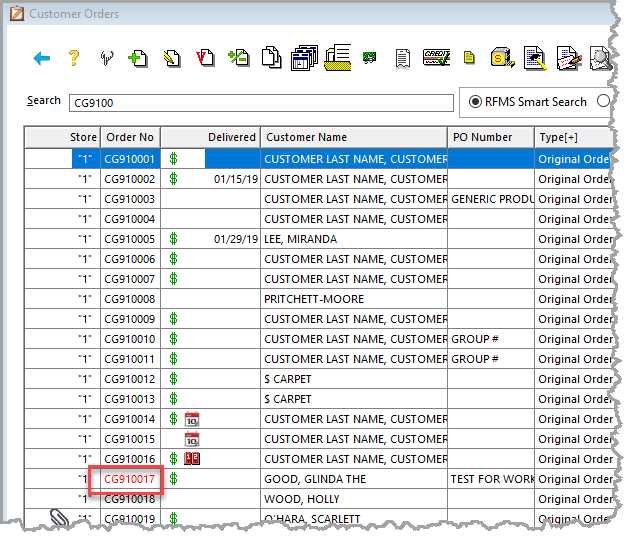
Task: Sort by the Order No column header
Action: tap(130, 137)
